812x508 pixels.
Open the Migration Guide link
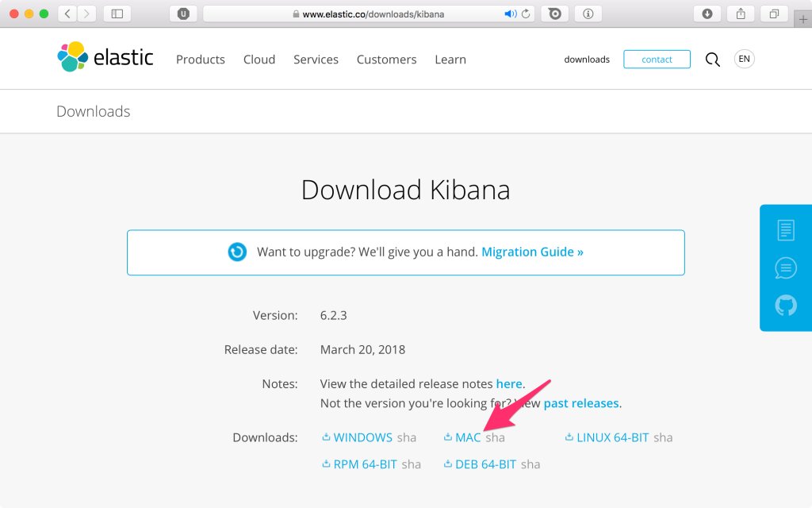tap(532, 252)
